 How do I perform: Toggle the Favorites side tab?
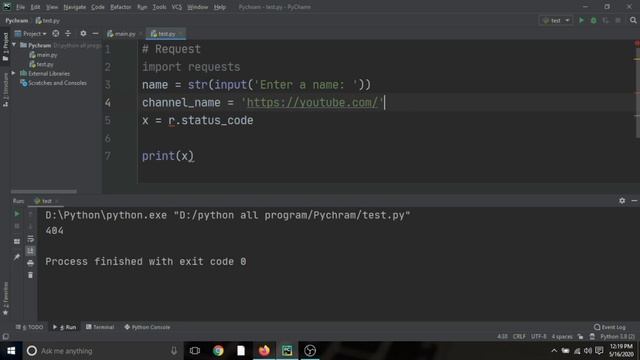click(5, 298)
